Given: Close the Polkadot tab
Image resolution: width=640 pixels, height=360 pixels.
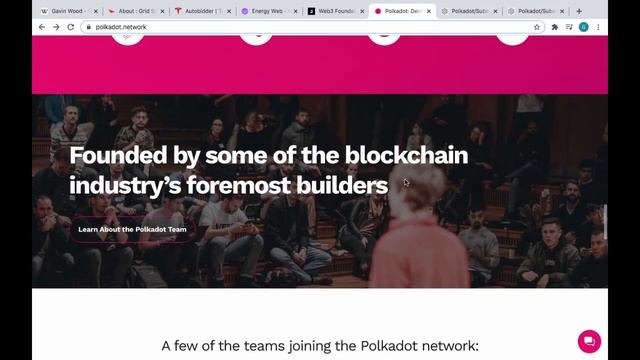Looking at the screenshot, I should tap(429, 11).
